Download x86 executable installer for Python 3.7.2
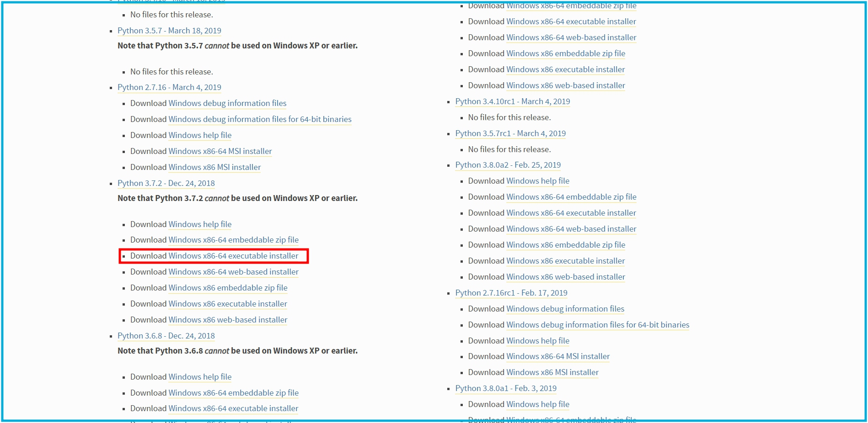 (x=228, y=304)
